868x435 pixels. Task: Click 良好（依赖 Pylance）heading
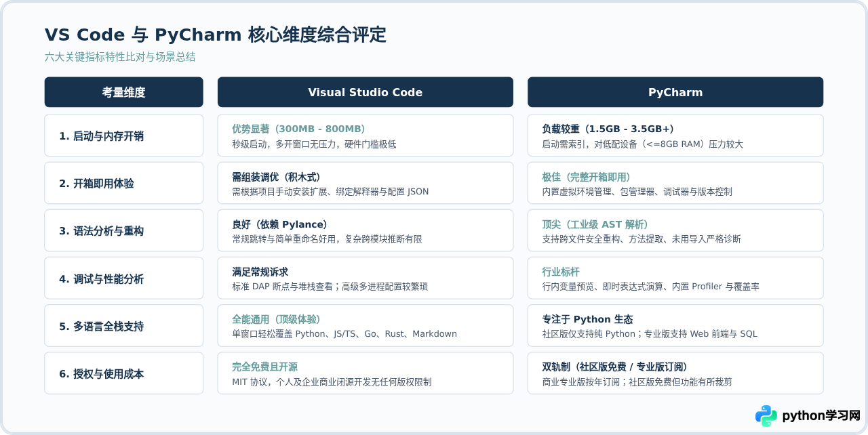coord(280,224)
